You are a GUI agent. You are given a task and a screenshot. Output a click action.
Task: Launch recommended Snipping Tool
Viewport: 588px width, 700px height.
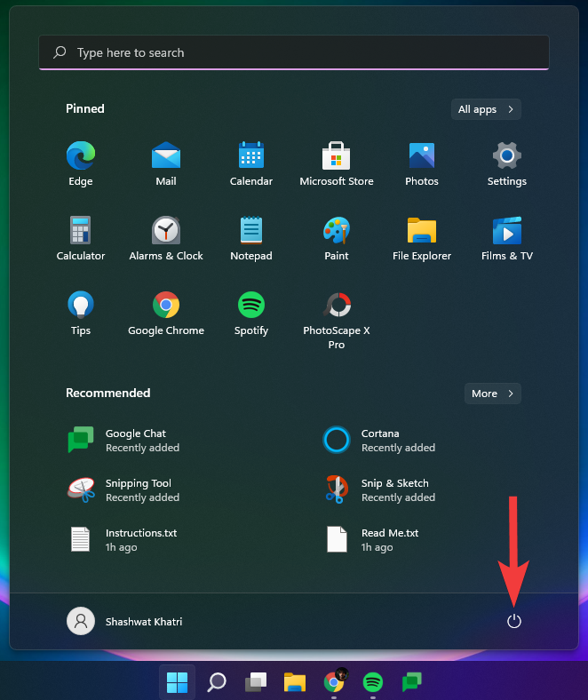(123, 489)
